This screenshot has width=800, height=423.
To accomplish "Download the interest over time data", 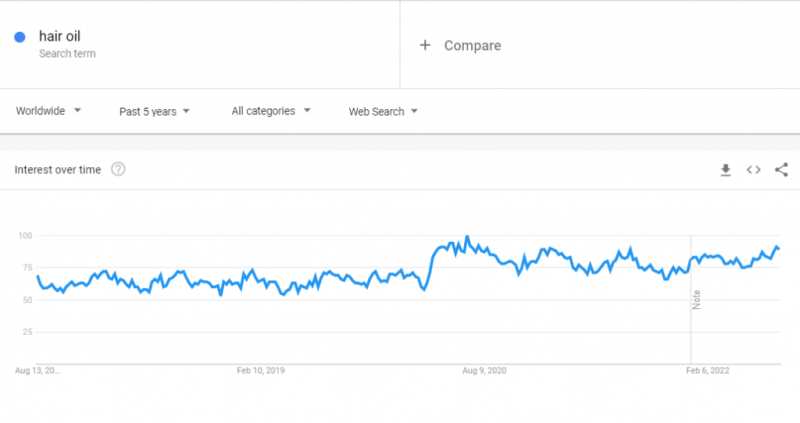I will pyautogui.click(x=726, y=170).
